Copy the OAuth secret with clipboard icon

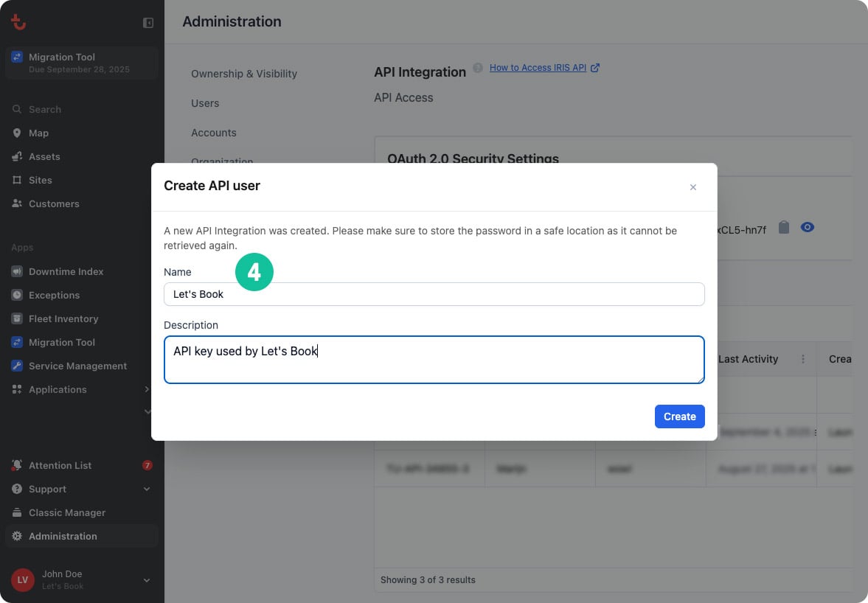point(784,228)
